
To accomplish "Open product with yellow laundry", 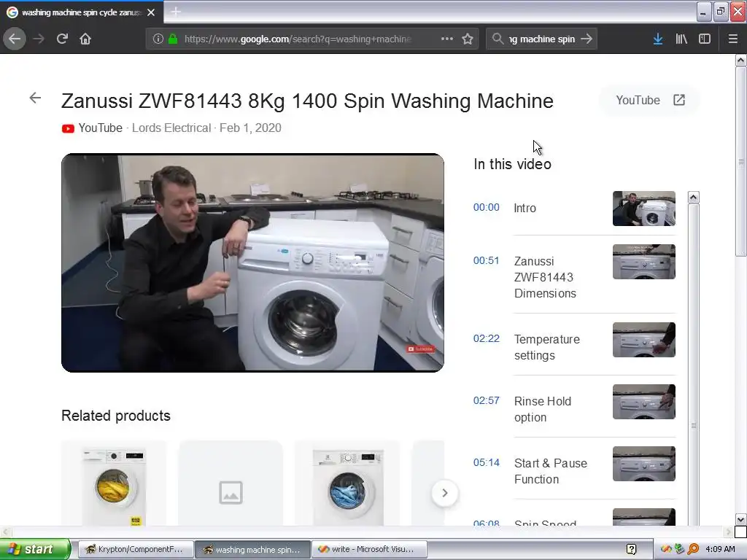I will 114,483.
